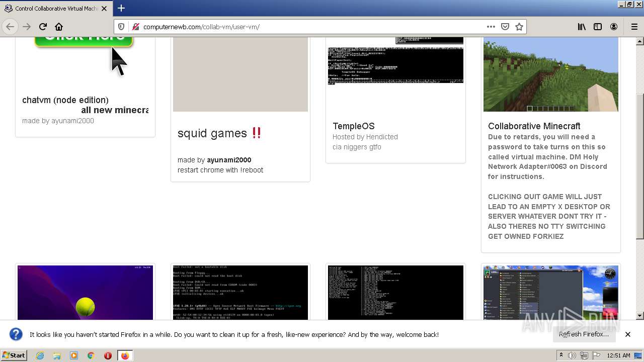644x362 pixels.
Task: Click the TempleOS terminal thumbnail
Action: 395,60
